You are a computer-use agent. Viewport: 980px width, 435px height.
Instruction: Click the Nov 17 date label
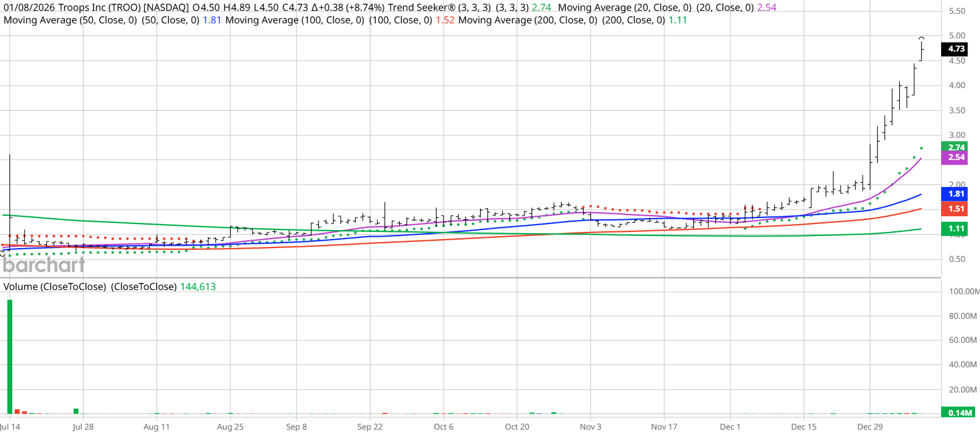tap(664, 427)
